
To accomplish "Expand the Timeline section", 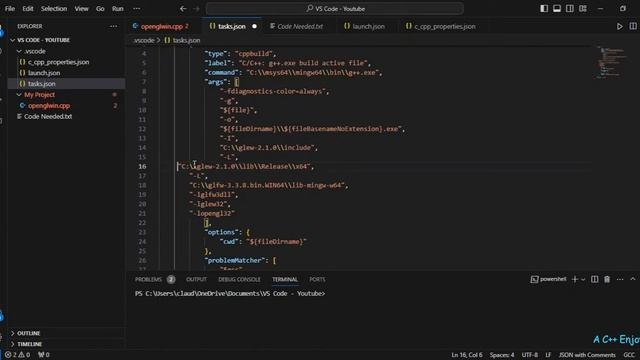I will [29, 344].
